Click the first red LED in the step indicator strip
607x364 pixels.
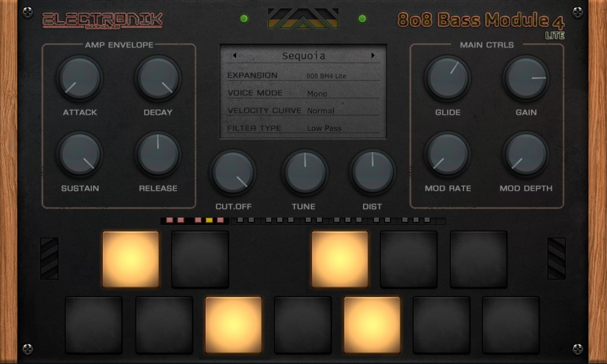click(168, 221)
